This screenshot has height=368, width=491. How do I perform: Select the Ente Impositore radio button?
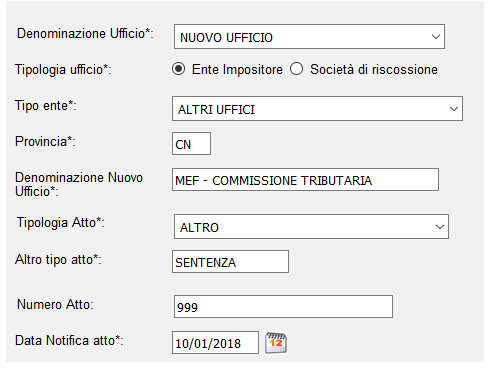179,69
